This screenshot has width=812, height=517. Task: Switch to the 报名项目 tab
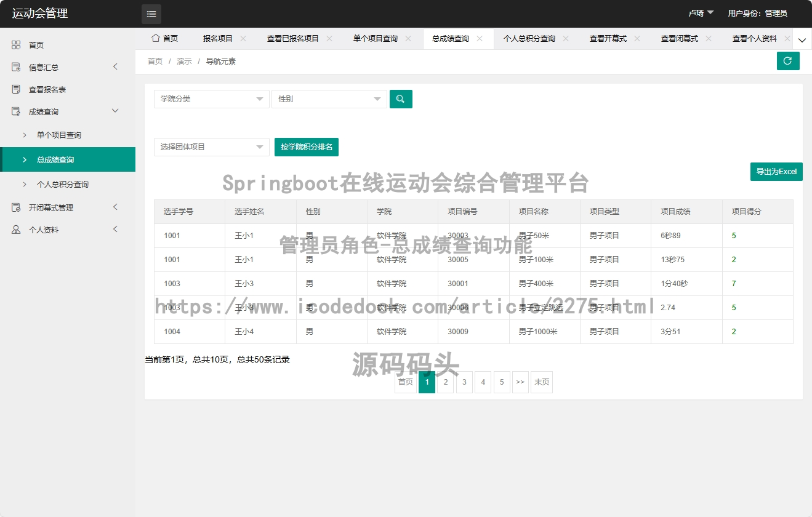[218, 38]
